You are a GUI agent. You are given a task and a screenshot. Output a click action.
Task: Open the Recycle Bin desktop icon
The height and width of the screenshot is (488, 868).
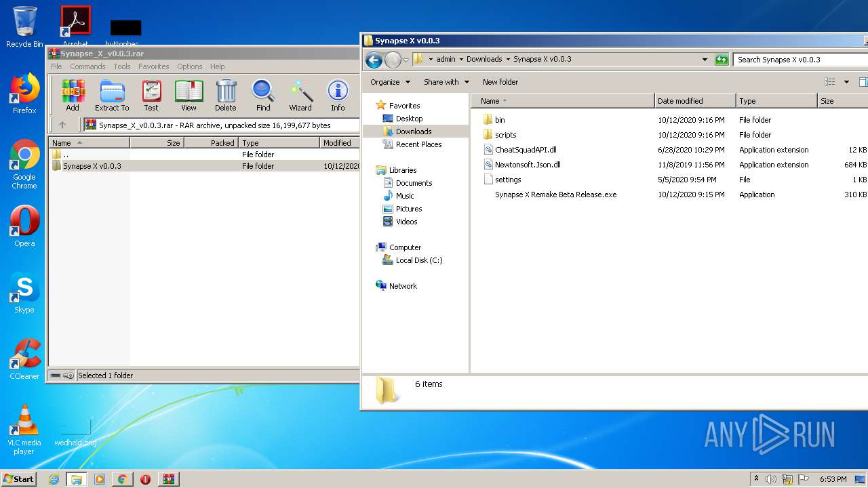24,27
